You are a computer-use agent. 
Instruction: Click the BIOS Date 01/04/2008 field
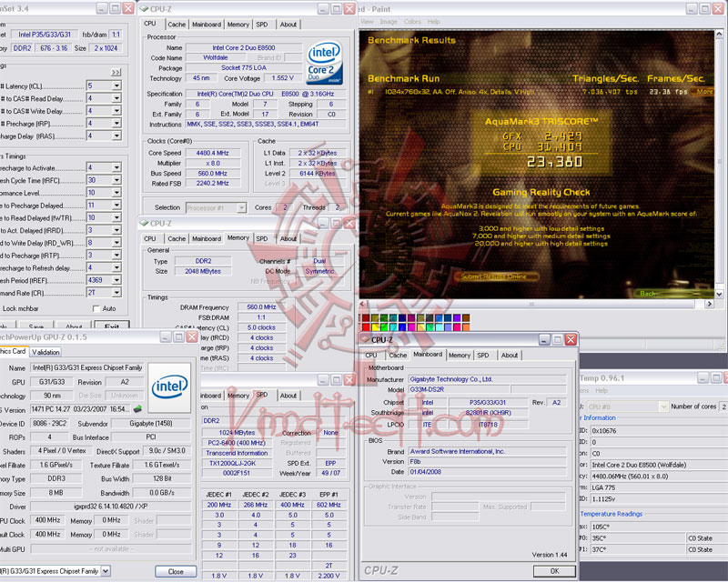tap(487, 472)
